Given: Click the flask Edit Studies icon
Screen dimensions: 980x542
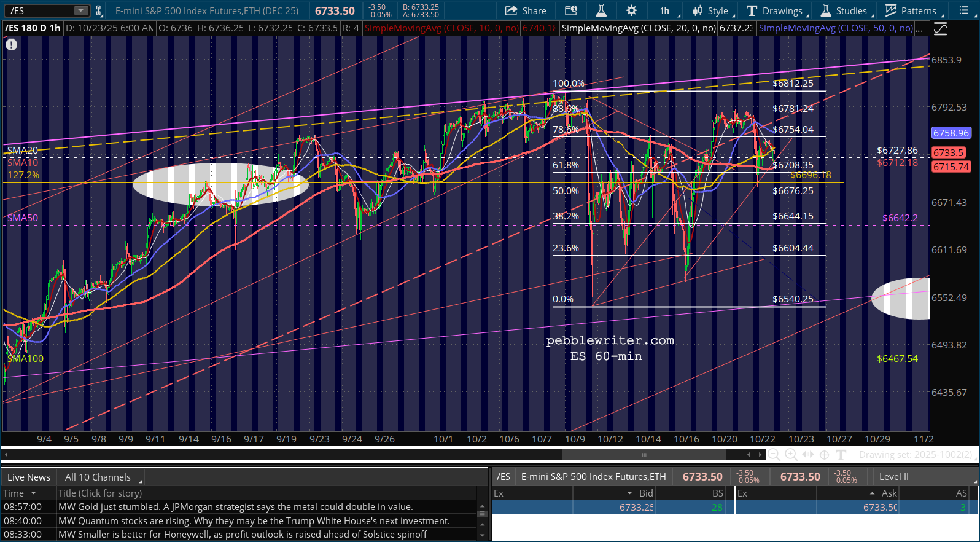Looking at the screenshot, I should tap(601, 10).
